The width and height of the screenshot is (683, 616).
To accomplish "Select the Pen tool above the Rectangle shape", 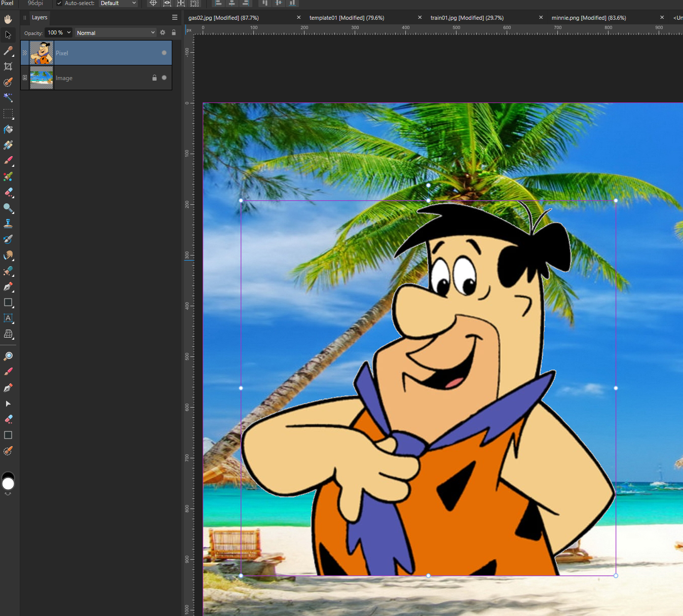I will (8, 286).
